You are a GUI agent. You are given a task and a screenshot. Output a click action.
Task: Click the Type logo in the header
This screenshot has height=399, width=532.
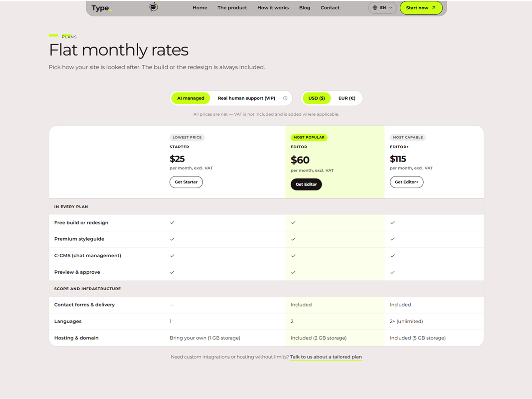[102, 8]
